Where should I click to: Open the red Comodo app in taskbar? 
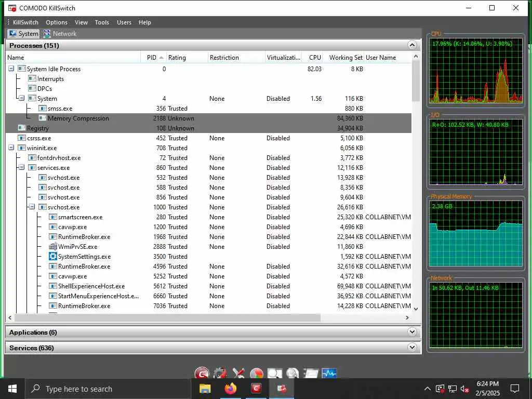click(256, 389)
